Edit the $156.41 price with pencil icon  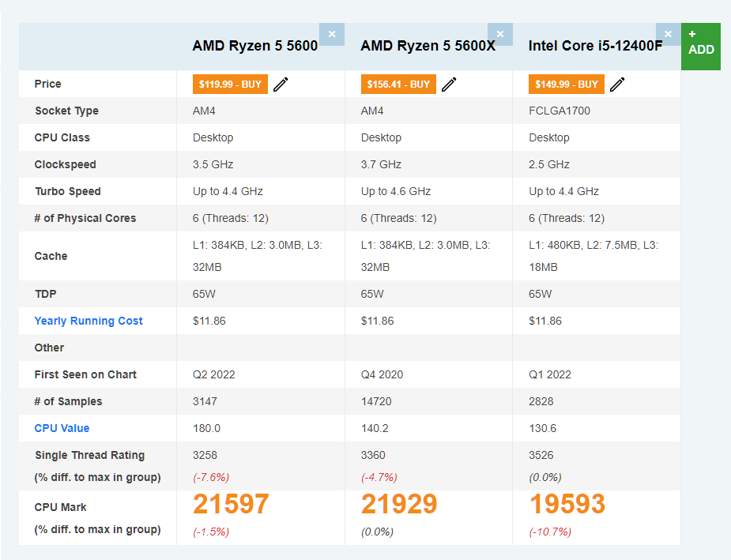[x=449, y=85]
